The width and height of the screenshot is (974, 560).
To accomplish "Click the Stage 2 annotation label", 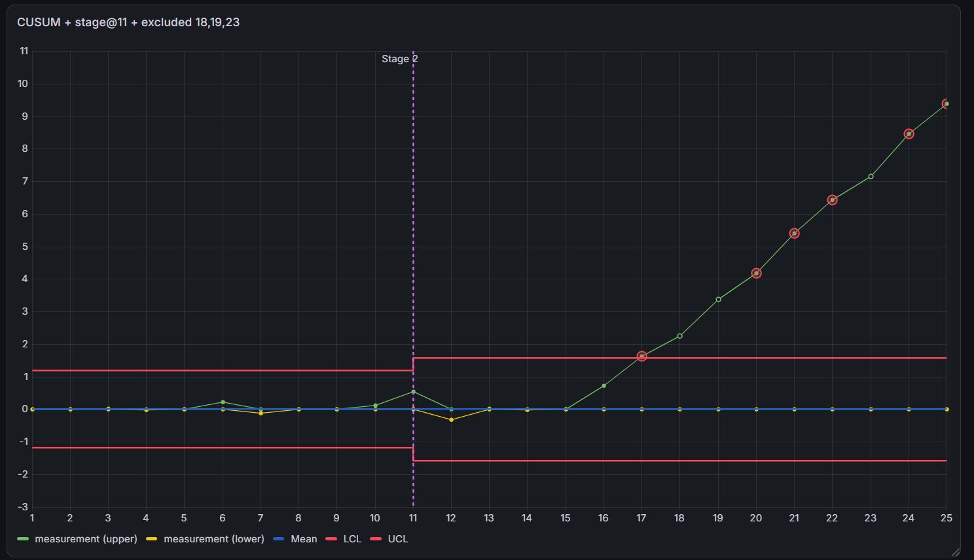I will 400,59.
